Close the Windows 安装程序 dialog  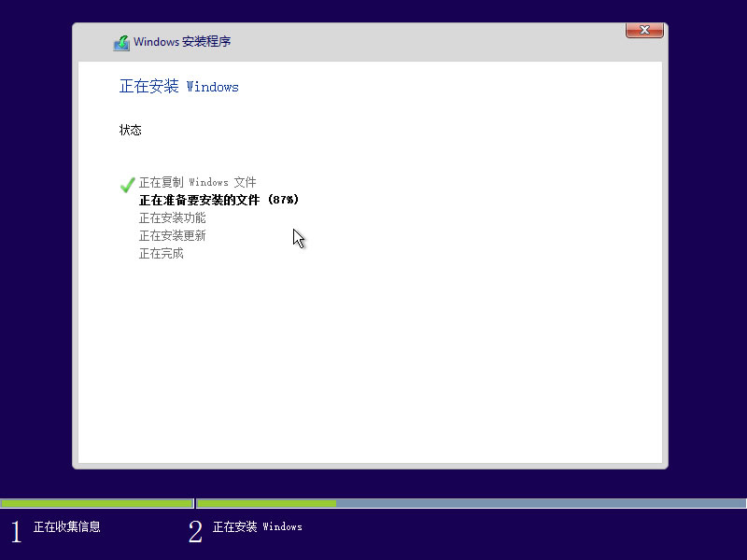[644, 30]
